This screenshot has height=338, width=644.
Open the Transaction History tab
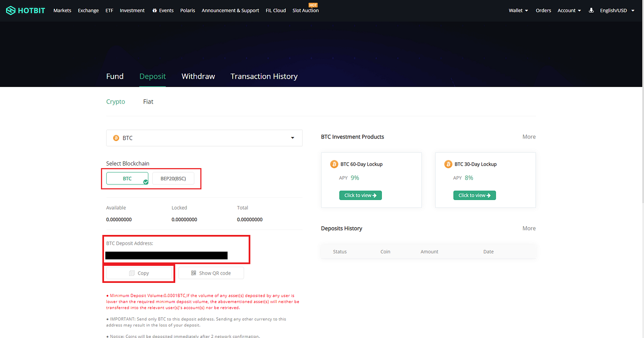(264, 76)
